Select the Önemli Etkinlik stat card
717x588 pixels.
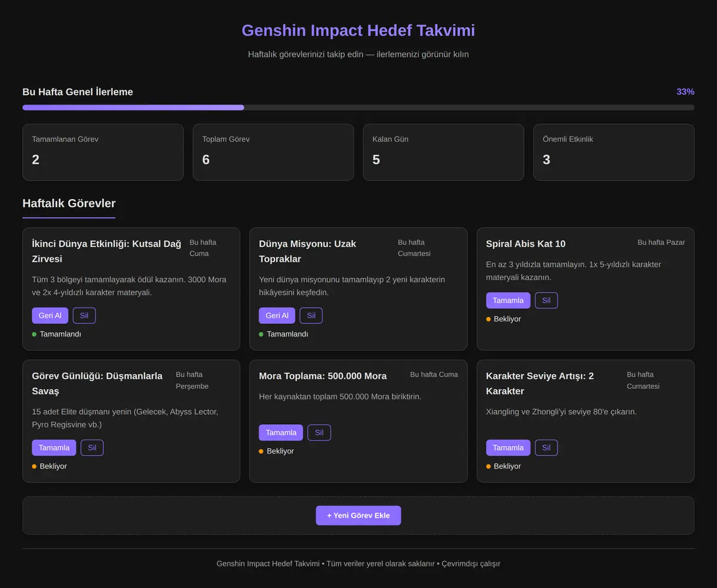(614, 152)
